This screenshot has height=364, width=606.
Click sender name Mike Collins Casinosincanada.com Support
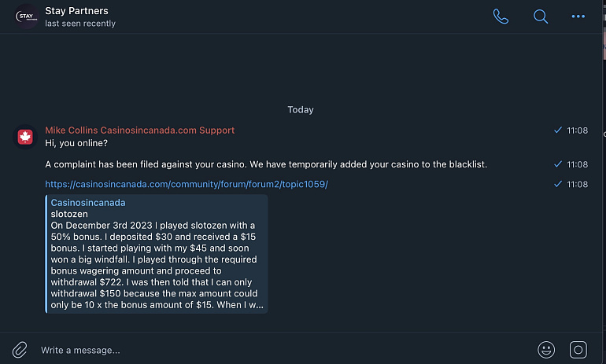point(139,131)
